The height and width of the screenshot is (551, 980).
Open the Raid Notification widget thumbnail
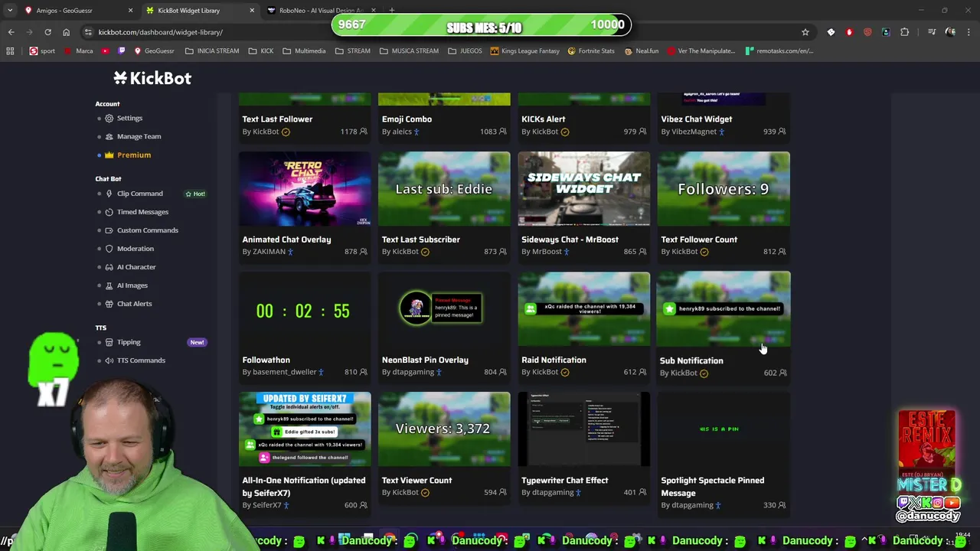coord(584,309)
